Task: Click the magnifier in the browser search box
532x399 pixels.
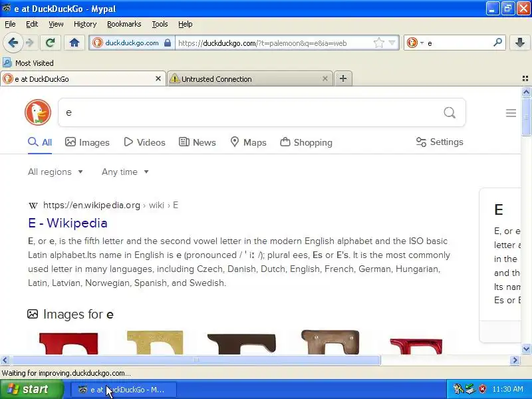Action: (497, 43)
